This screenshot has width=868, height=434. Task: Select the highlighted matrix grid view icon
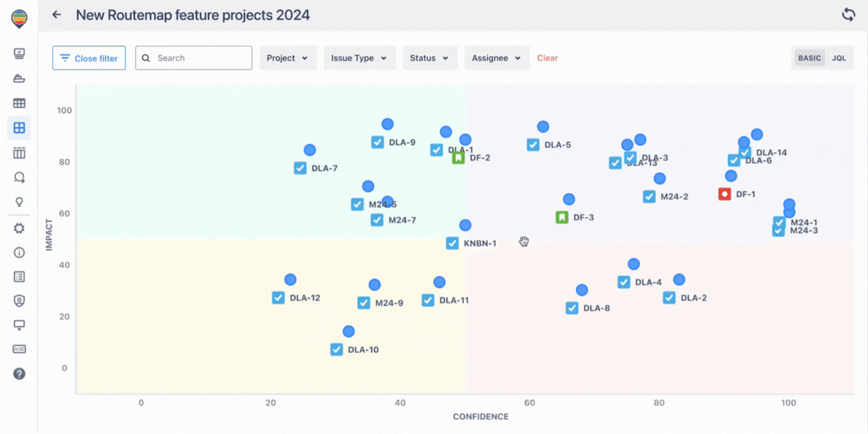pyautogui.click(x=19, y=128)
